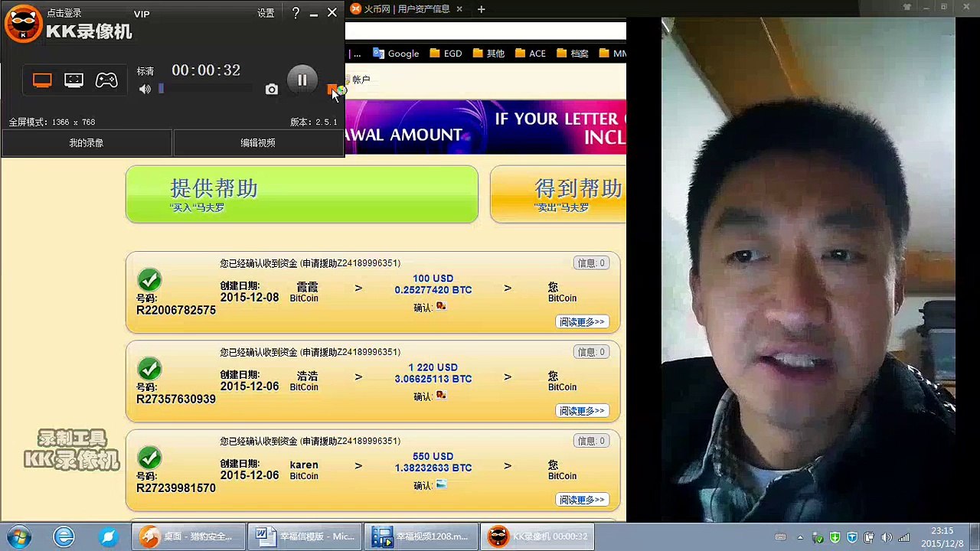Click the KK recorder raccoon logo
This screenshot has width=980, height=551.
pyautogui.click(x=24, y=23)
